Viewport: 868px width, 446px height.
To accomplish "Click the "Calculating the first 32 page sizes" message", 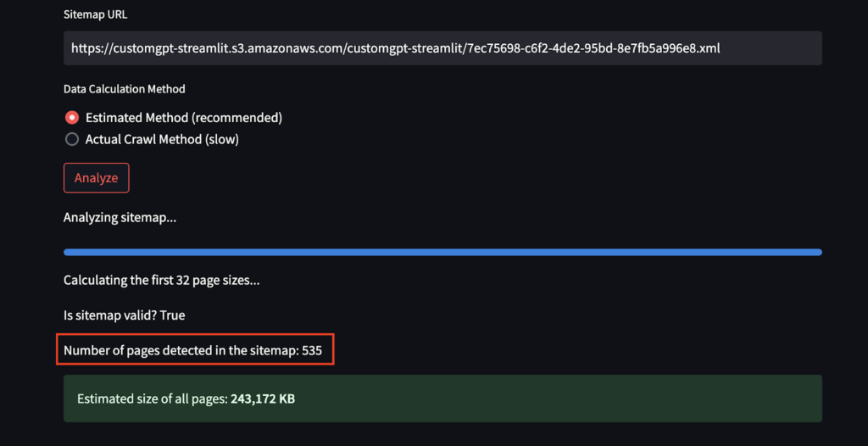I will (x=161, y=280).
